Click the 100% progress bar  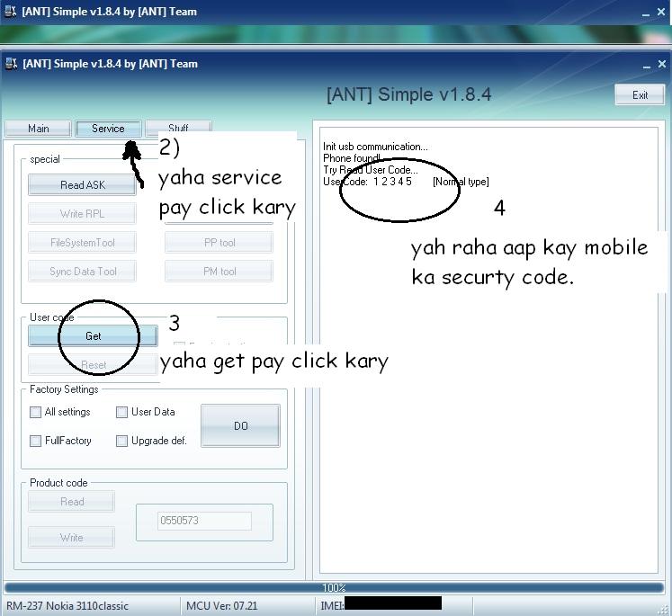pos(334,587)
